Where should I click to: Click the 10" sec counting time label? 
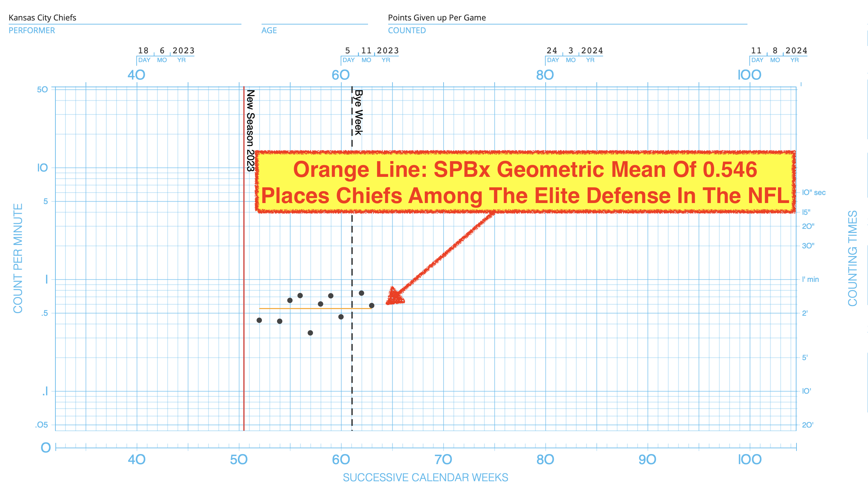coord(814,193)
